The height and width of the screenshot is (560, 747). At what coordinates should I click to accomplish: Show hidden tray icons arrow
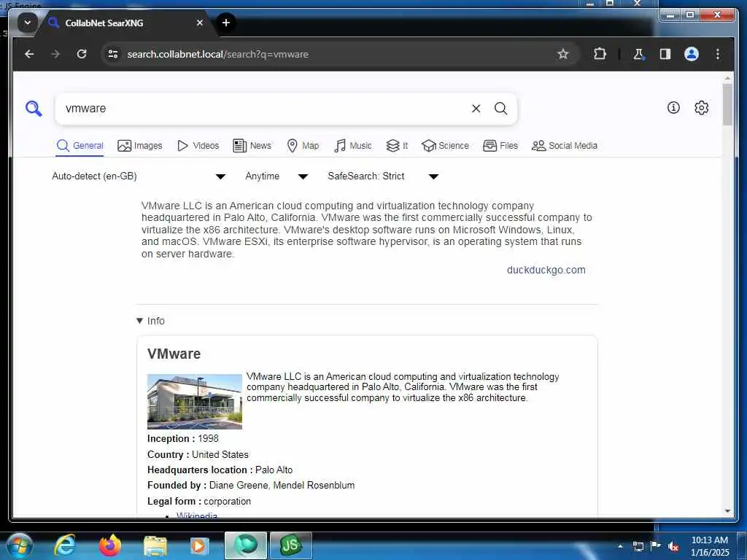pos(620,546)
